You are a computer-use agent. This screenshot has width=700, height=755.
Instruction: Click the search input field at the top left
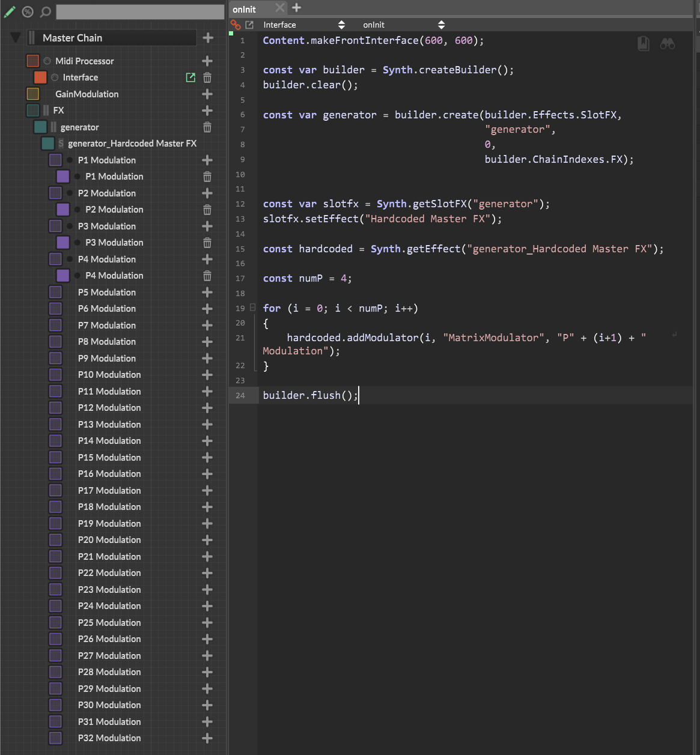pos(139,11)
